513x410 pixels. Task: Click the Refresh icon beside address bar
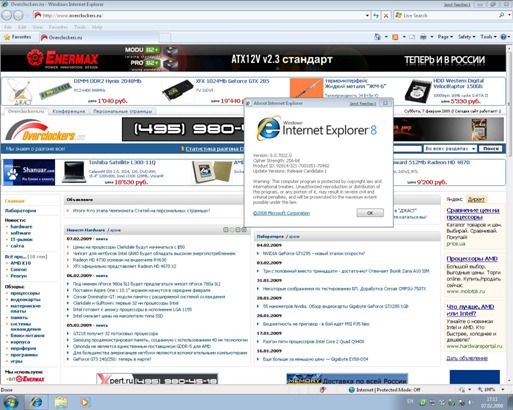click(376, 15)
